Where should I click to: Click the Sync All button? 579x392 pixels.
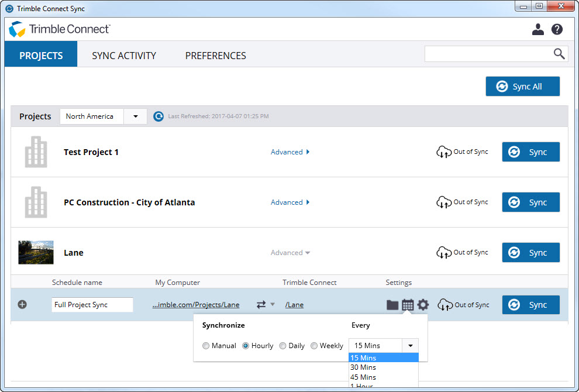tap(522, 87)
